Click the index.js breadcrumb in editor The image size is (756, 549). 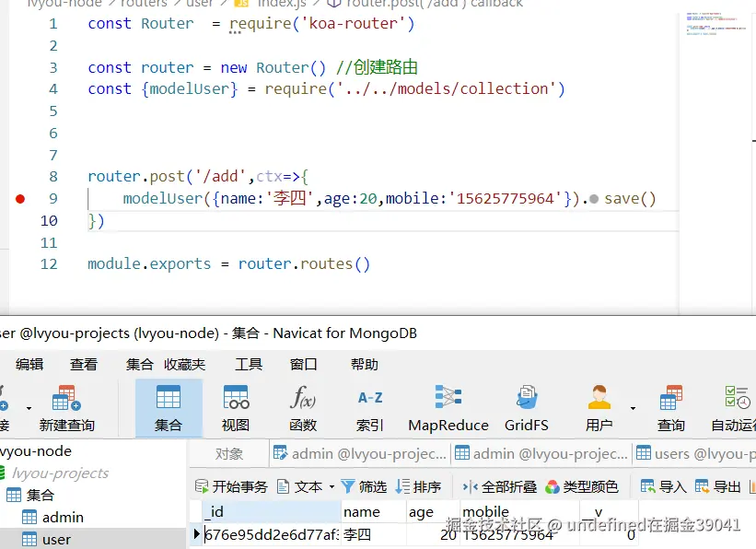click(282, 4)
